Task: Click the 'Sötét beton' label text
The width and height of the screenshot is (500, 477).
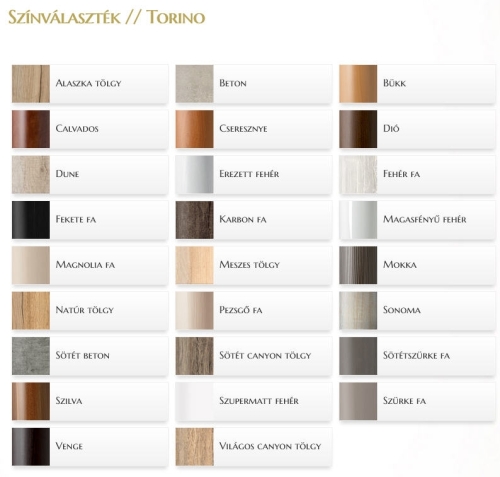Action: [83, 355]
